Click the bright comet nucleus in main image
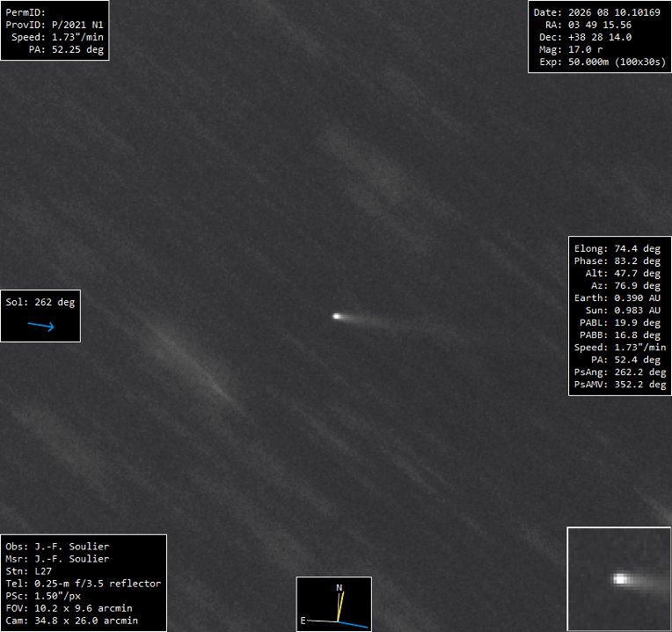This screenshot has width=672, height=632. click(x=337, y=316)
